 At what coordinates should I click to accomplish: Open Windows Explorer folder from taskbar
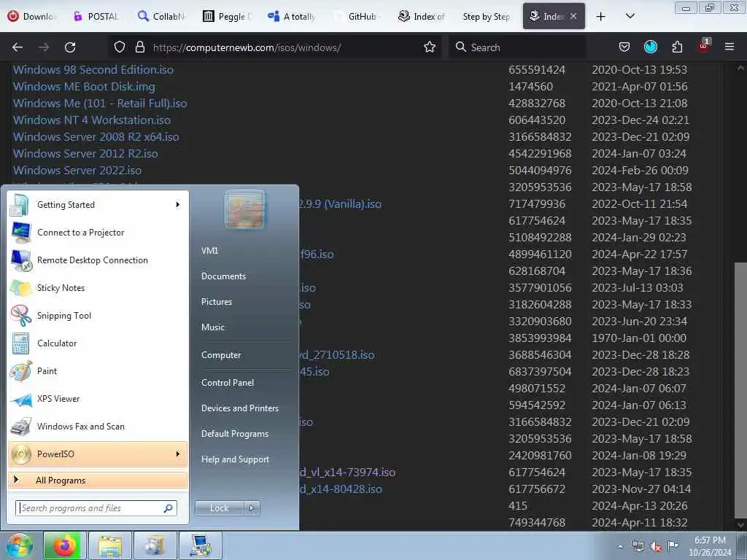coord(110,545)
